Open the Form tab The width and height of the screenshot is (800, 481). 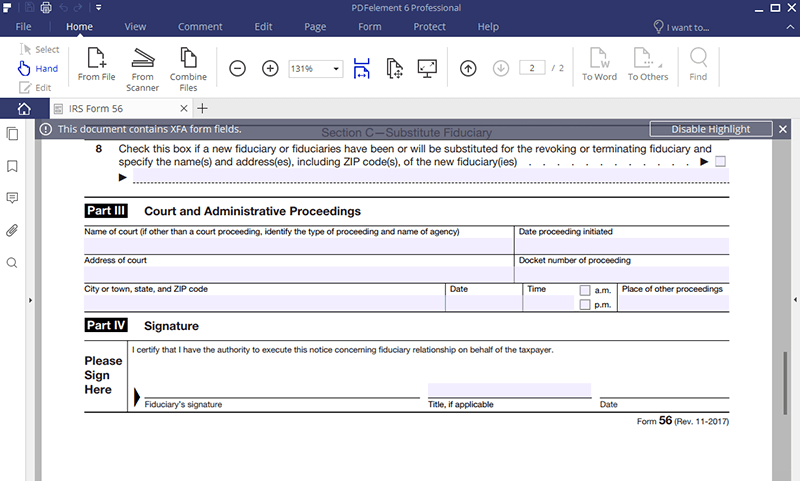click(x=369, y=27)
